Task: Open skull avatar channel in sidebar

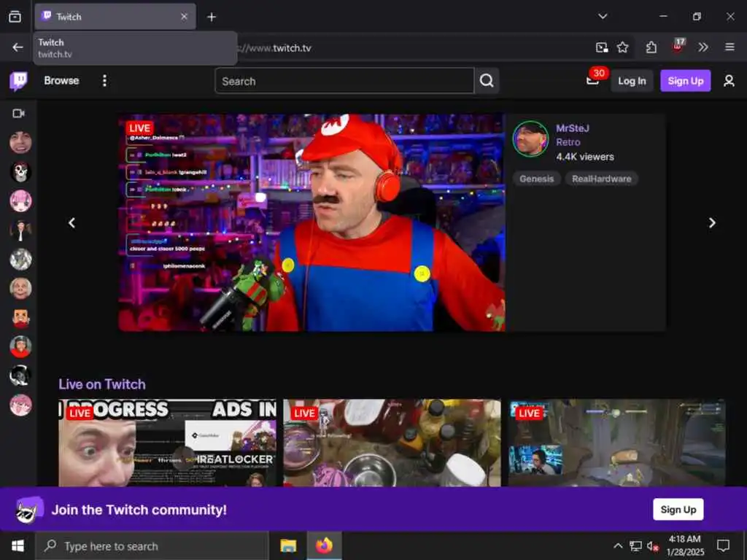Action: pyautogui.click(x=20, y=172)
